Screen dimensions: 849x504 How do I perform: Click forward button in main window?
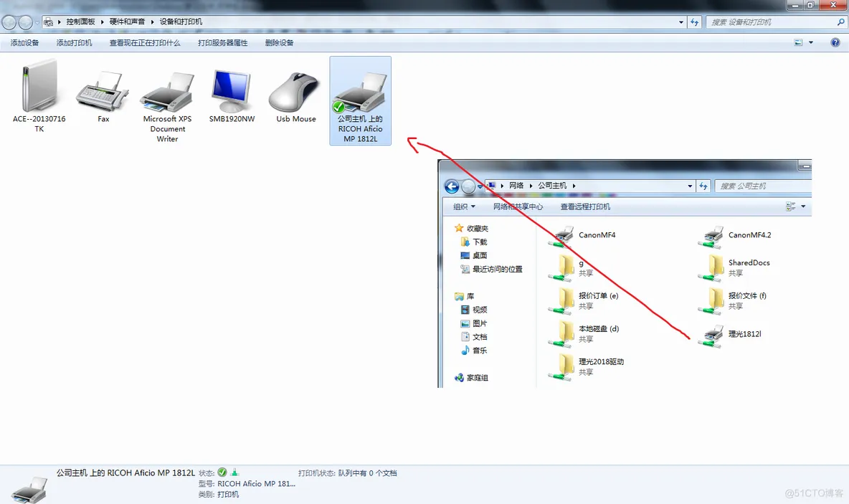(25, 22)
